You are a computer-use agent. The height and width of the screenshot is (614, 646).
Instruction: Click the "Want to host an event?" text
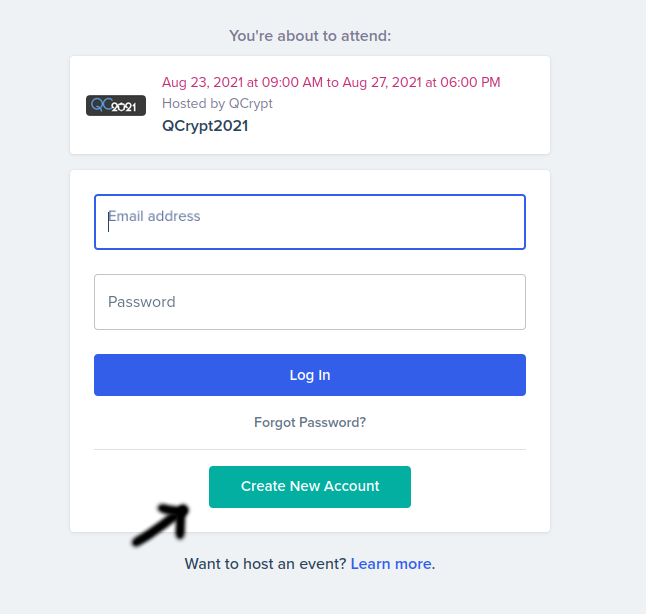pyautogui.click(x=266, y=564)
